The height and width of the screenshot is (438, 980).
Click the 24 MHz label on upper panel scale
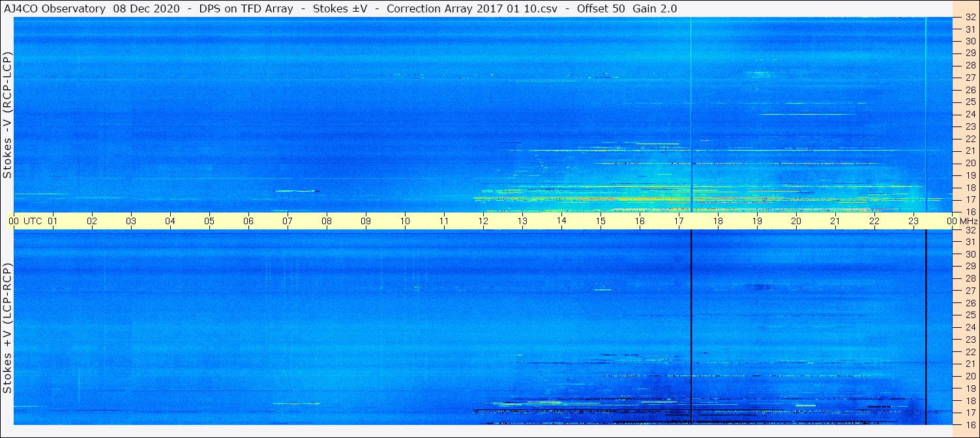(970, 114)
